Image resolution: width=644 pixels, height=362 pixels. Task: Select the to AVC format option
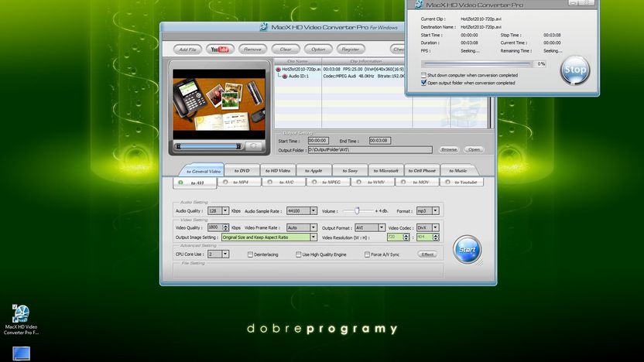(283, 183)
